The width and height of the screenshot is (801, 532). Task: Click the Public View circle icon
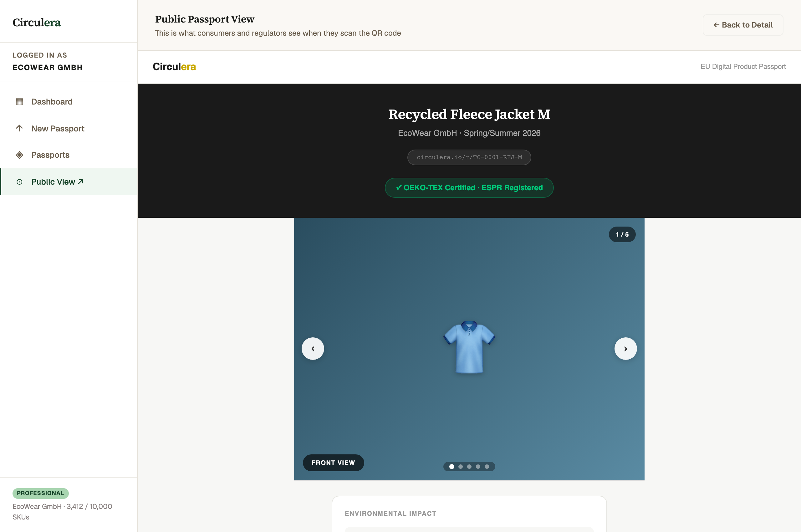click(19, 182)
